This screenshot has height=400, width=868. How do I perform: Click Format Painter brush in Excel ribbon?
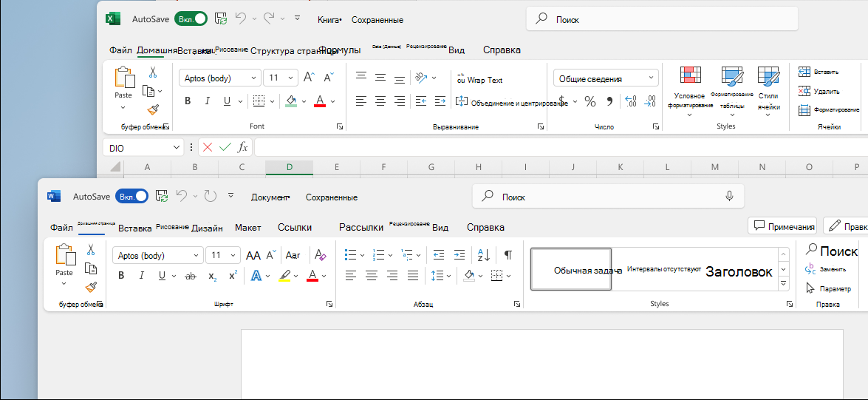click(154, 109)
